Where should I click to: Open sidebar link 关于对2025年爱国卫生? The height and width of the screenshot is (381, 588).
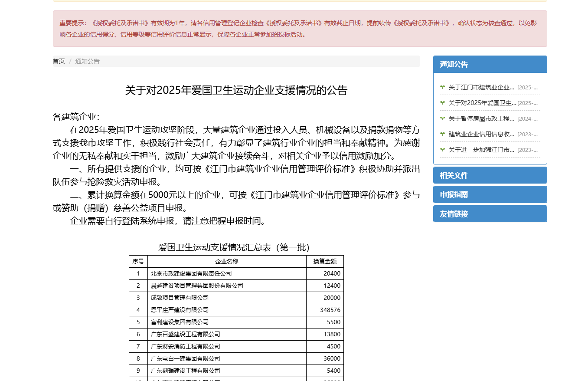[482, 103]
